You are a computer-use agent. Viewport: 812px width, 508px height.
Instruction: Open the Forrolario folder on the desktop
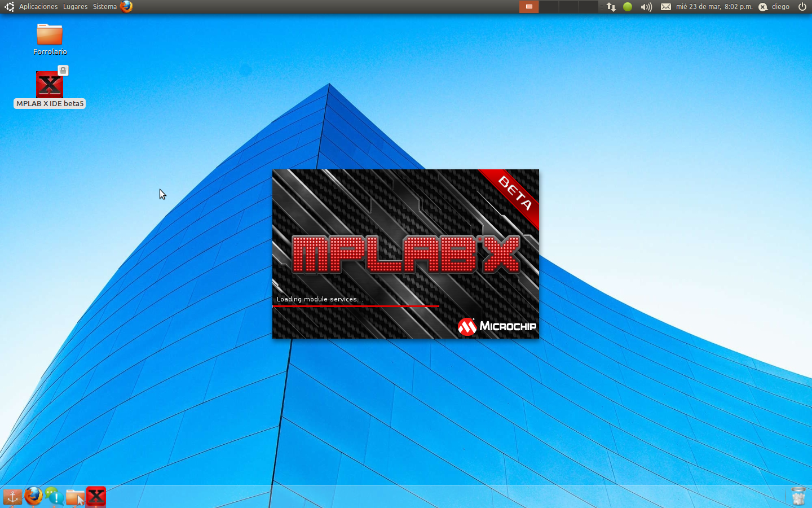click(x=50, y=35)
